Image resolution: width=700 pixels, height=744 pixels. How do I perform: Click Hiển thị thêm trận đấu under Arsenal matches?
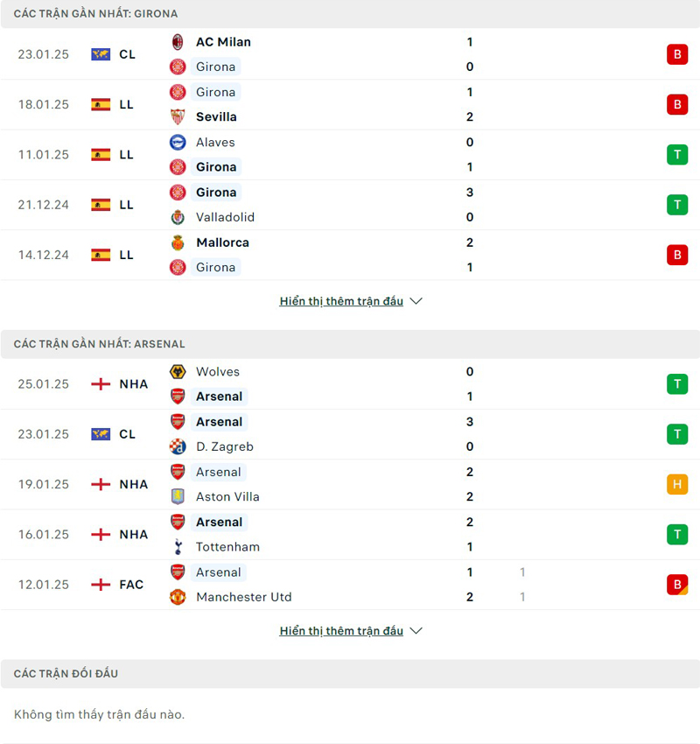(341, 630)
